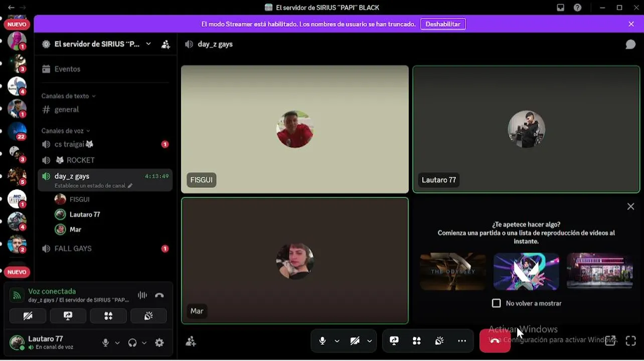Open the Help question mark icon
Screen dimensions: 644x361
(x=578, y=8)
